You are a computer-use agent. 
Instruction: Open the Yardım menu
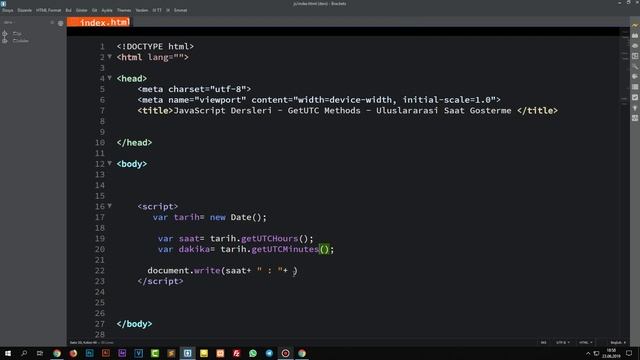[x=142, y=10]
